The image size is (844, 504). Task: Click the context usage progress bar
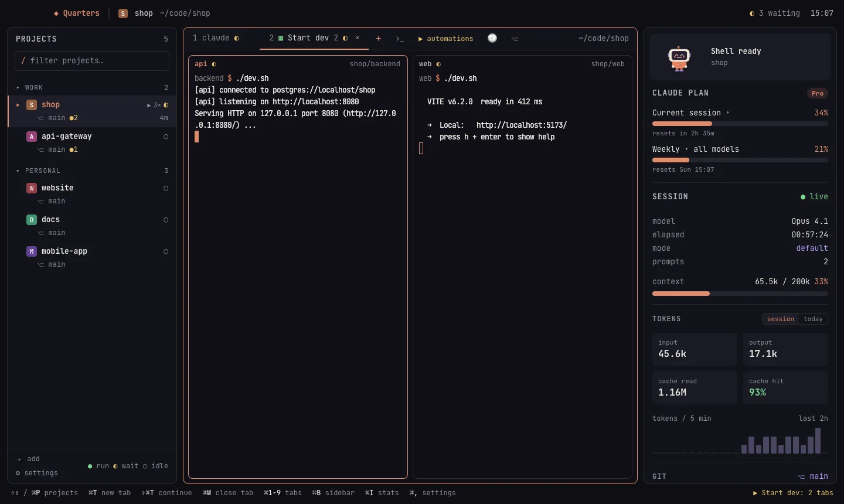click(x=740, y=294)
